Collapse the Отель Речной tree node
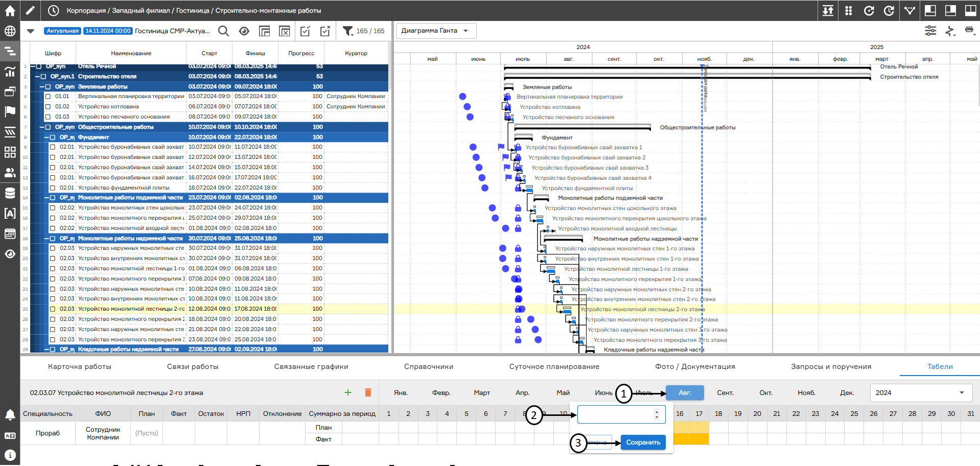This screenshot has height=466, width=980. 33,66
